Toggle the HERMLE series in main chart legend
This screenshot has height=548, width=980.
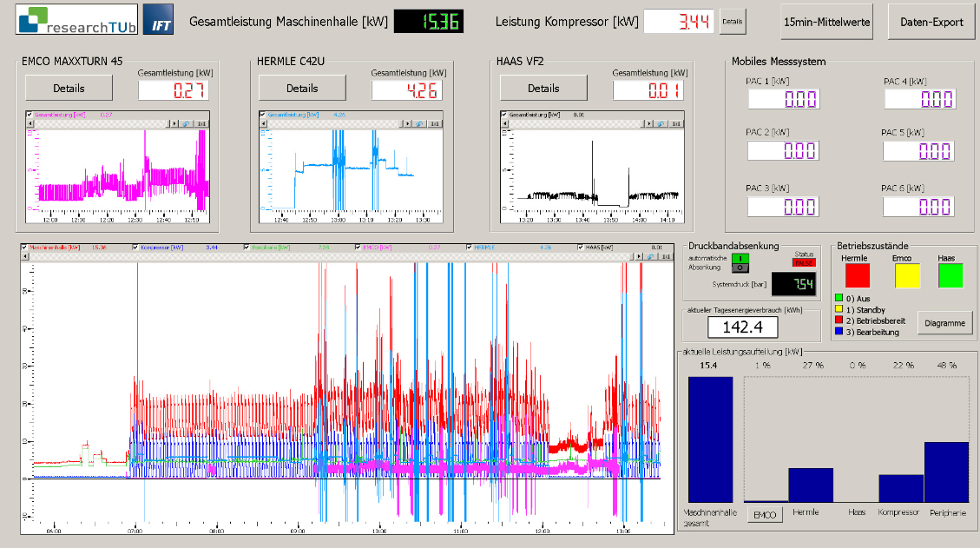click(470, 248)
